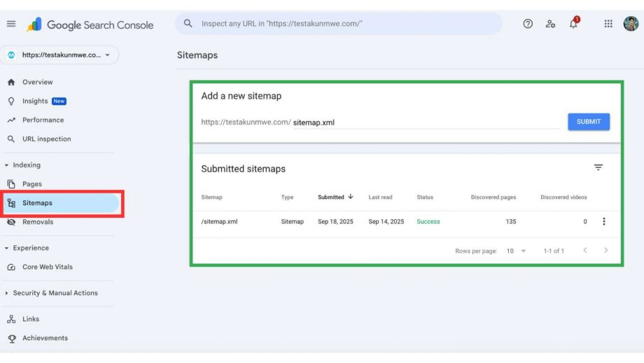Screen dimensions: 644x363
Task: Open the account profile avatar
Action: [x=631, y=24]
